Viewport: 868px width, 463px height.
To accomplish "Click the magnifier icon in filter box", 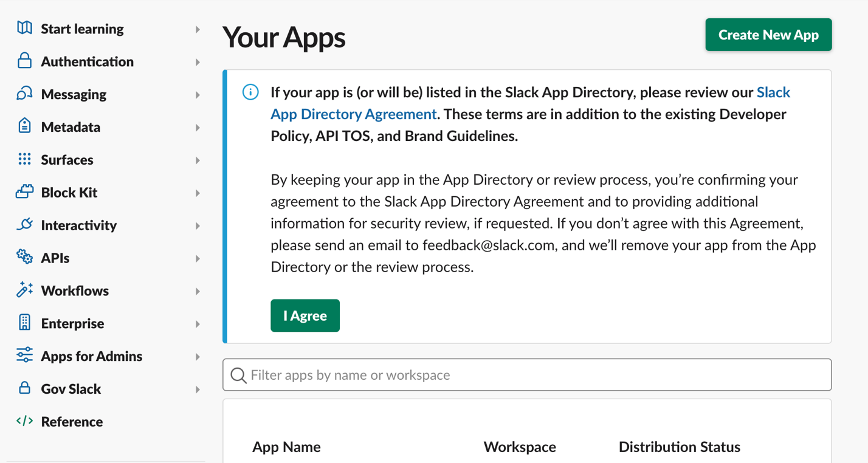I will point(239,376).
